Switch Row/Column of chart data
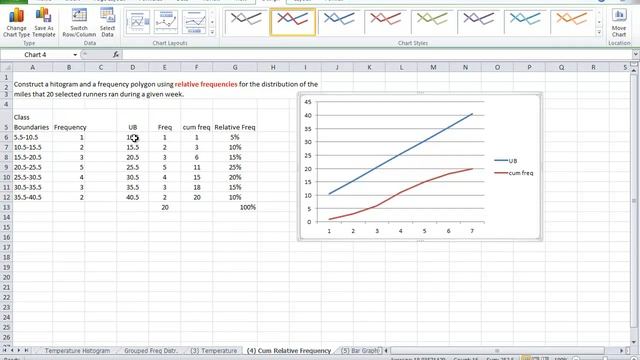The image size is (640, 360). click(79, 23)
